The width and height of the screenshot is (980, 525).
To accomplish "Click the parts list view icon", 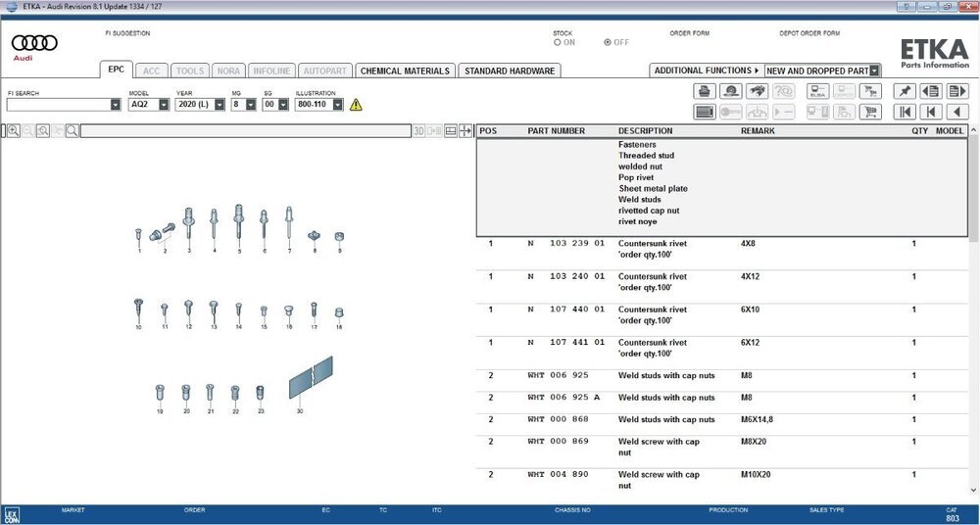I will 705,112.
